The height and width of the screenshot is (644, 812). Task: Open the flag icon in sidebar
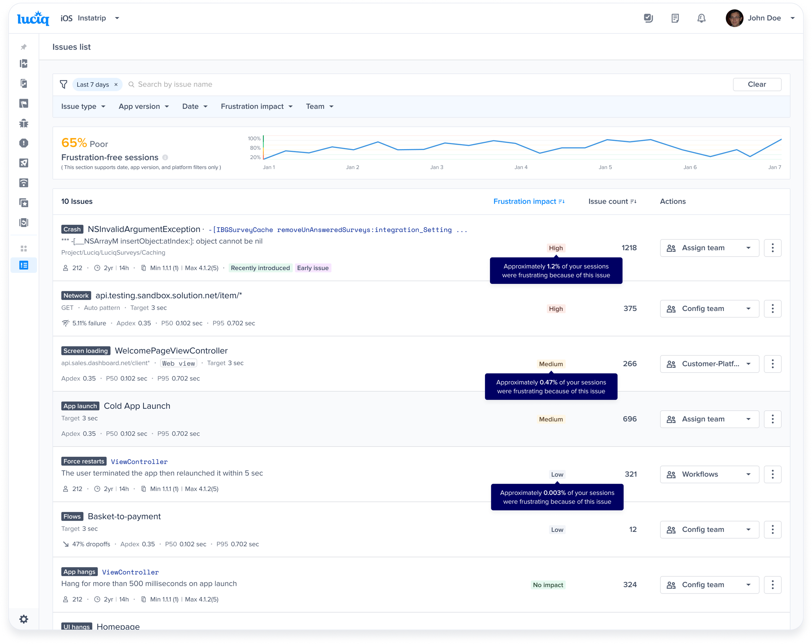click(x=24, y=104)
